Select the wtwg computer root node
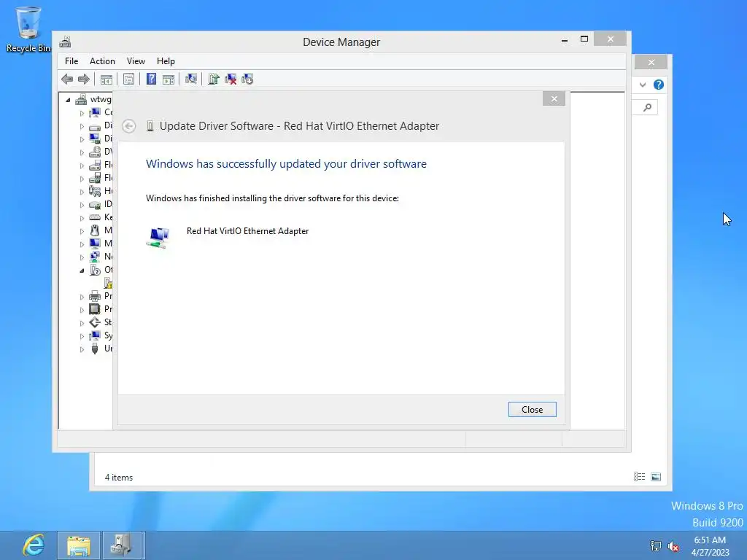The width and height of the screenshot is (747, 560). (101, 99)
